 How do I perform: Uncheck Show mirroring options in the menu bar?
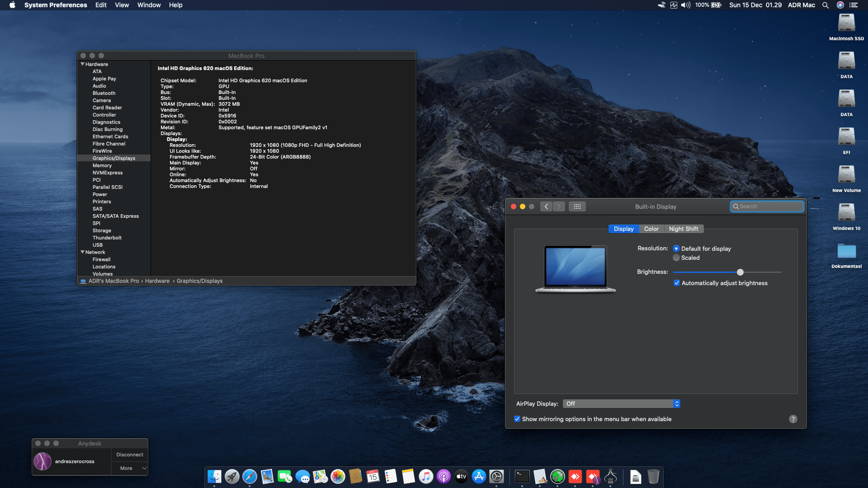(x=517, y=419)
